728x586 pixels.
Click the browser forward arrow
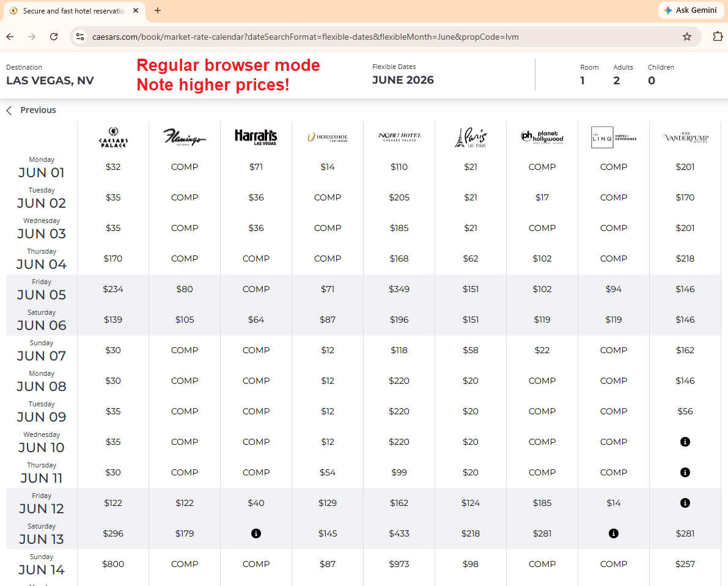pos(32,37)
